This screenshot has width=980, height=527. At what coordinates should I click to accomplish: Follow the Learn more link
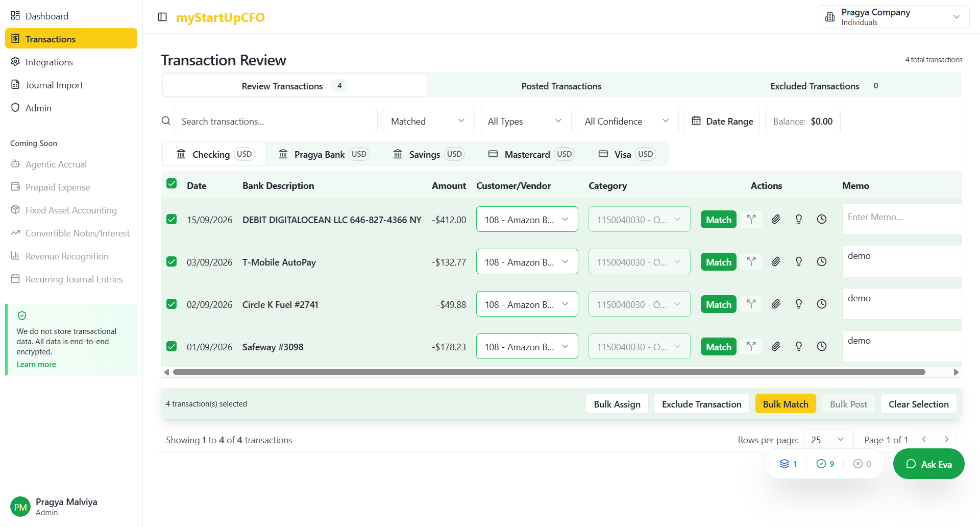click(x=36, y=365)
